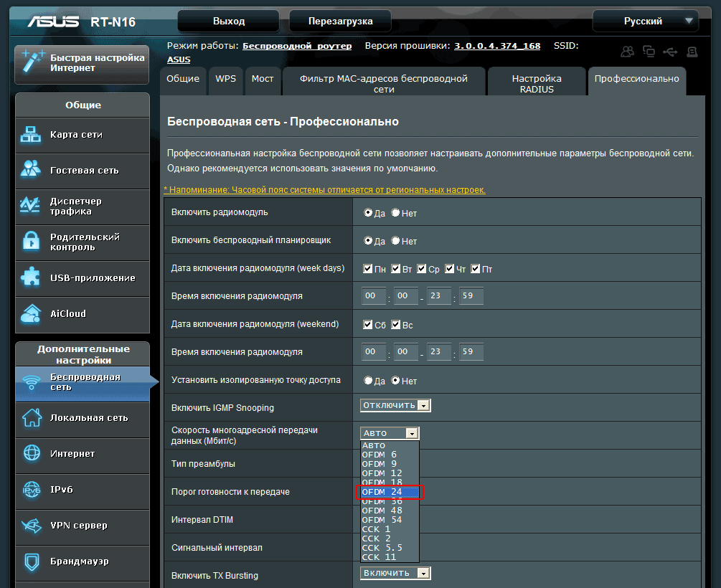The width and height of the screenshot is (721, 588).
Task: Open the wireless MAC address filter tab
Action: (x=384, y=81)
